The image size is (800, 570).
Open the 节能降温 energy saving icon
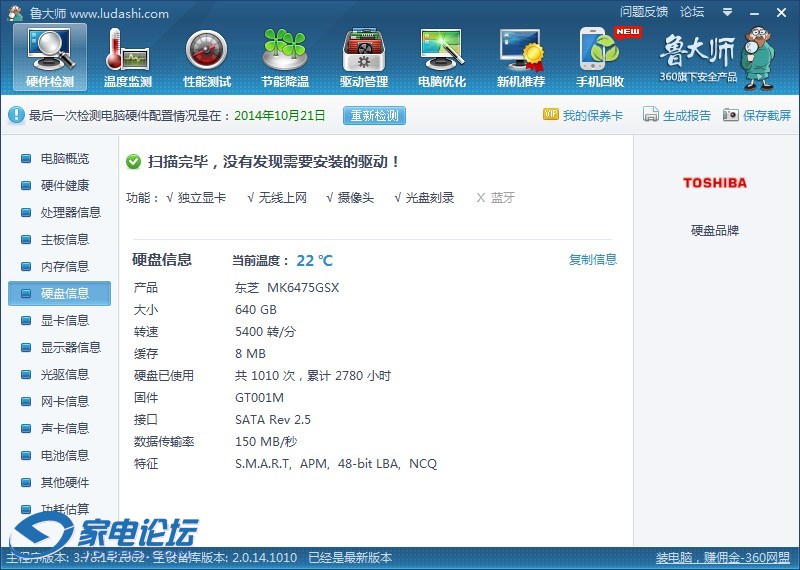coord(285,55)
